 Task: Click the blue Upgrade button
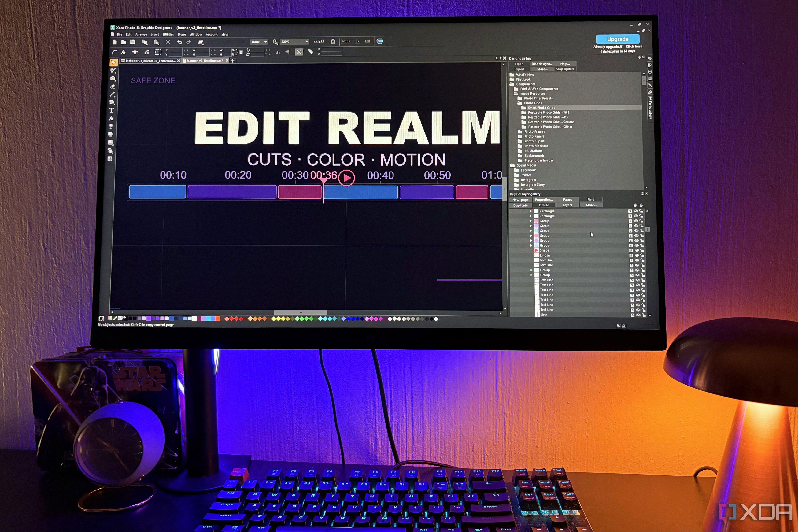[618, 39]
